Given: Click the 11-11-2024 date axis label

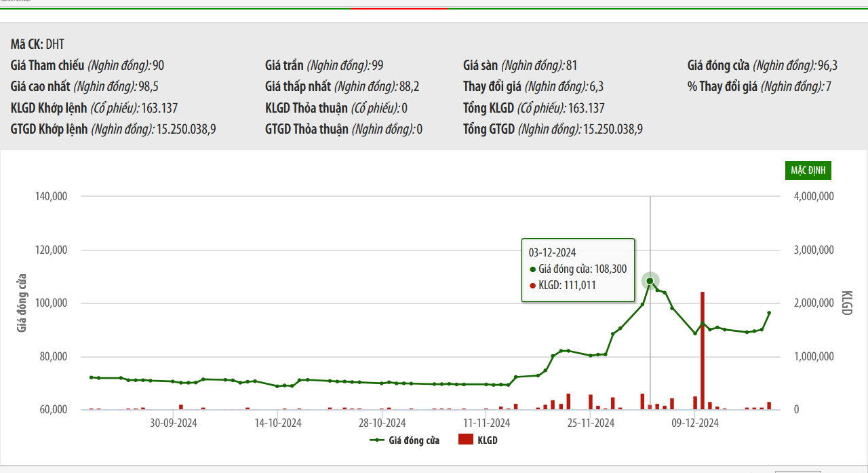Looking at the screenshot, I should point(486,423).
